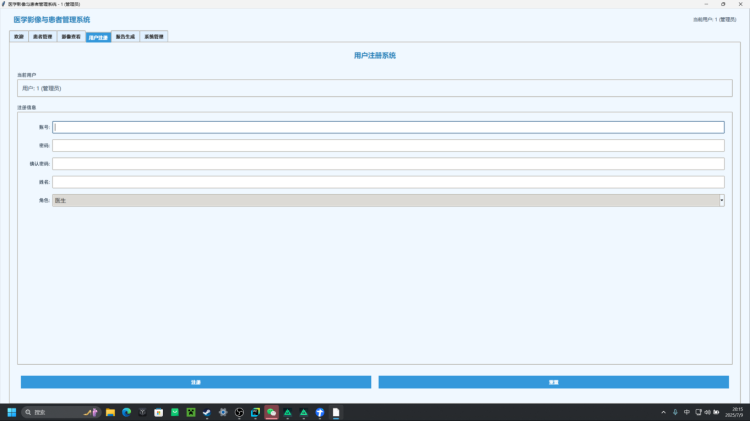Open WeChat from the taskbar

point(271,412)
